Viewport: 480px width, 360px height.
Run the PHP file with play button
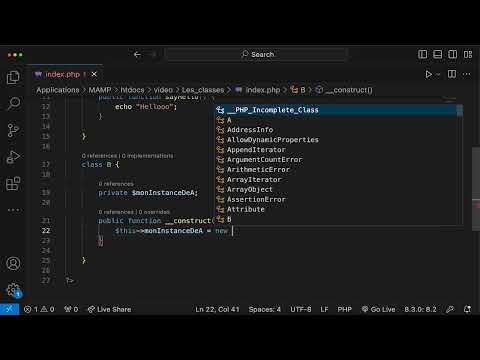coord(429,74)
